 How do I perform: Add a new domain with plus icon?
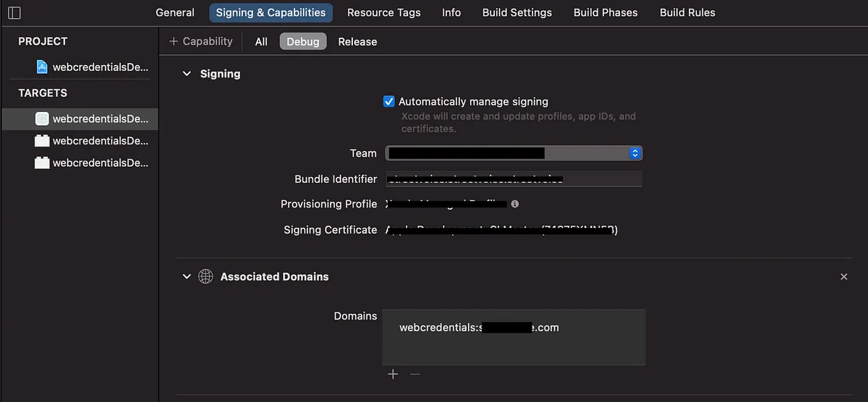(393, 374)
